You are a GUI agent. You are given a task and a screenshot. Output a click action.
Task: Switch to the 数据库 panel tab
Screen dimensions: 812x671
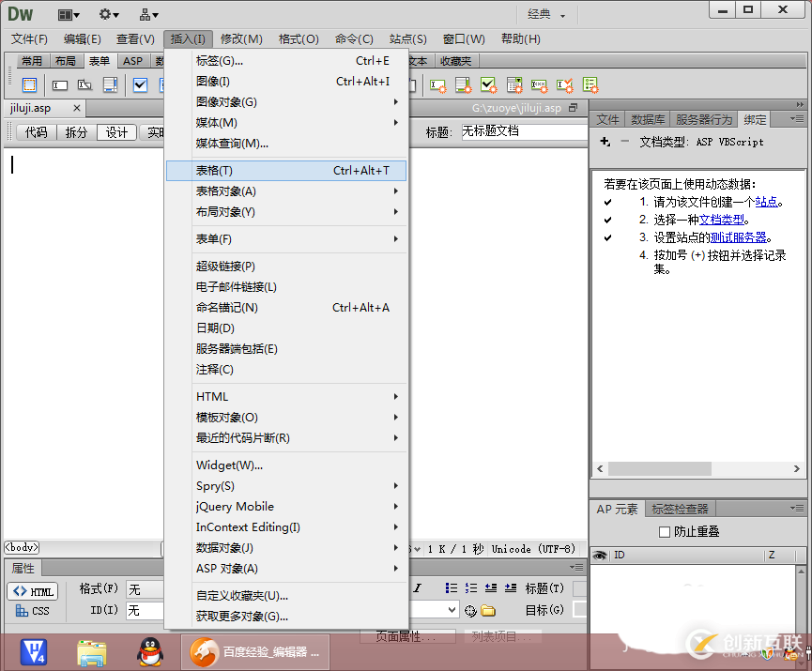[648, 119]
